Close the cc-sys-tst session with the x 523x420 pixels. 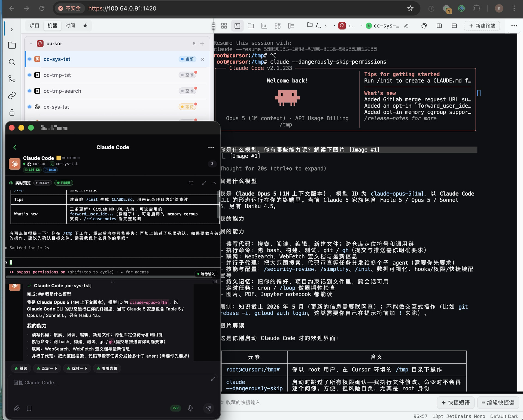click(203, 59)
